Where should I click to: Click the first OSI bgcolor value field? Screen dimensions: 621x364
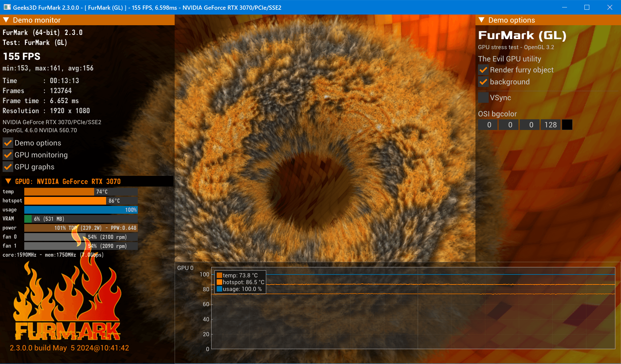488,125
